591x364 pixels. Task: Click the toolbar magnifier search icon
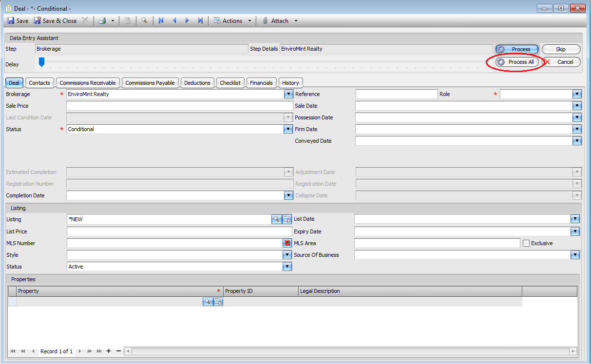click(x=144, y=20)
